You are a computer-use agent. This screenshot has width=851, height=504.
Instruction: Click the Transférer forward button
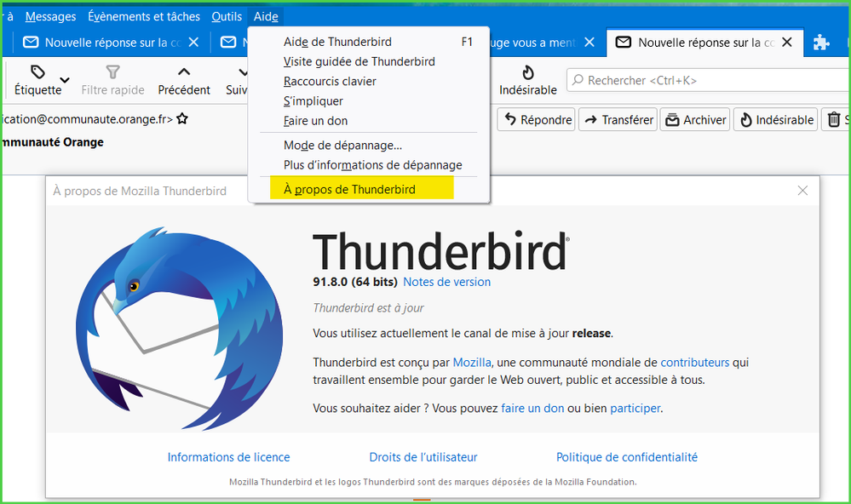click(618, 119)
